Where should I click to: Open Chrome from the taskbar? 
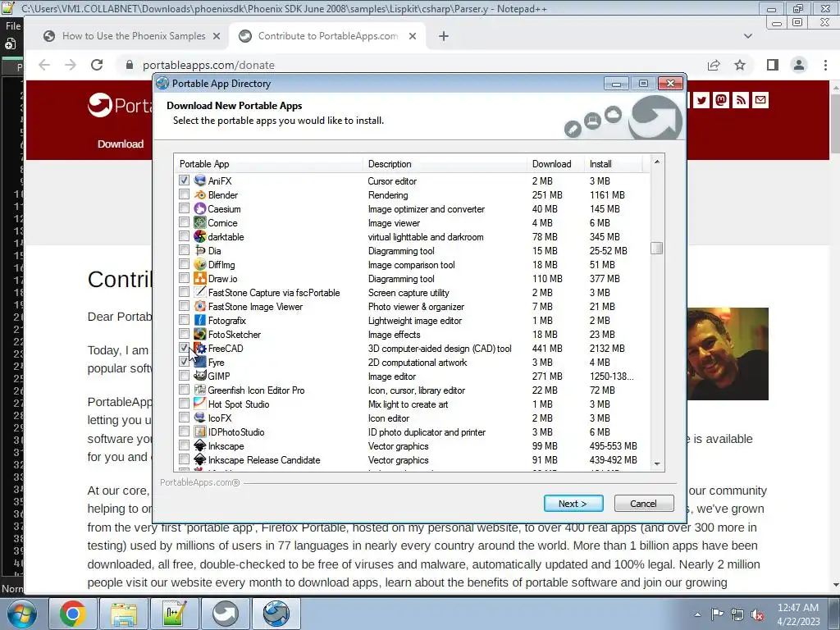[x=73, y=614]
